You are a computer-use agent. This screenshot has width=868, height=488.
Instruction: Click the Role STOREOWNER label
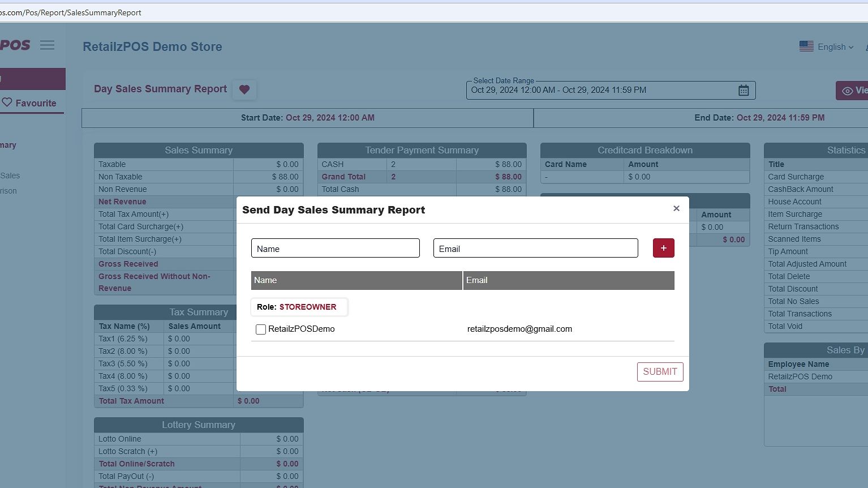click(x=299, y=307)
